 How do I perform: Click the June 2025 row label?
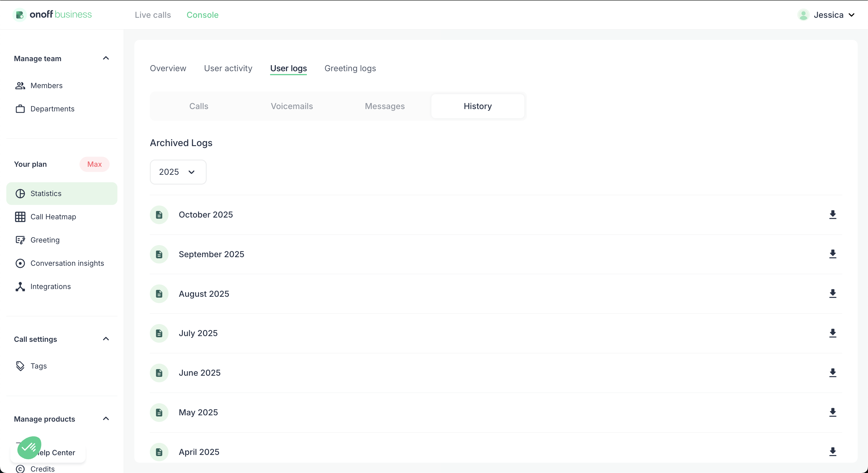(199, 373)
